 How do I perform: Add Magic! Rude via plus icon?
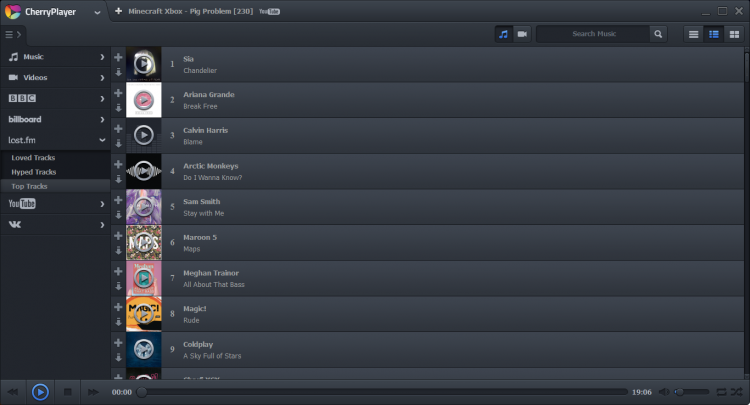(118, 307)
